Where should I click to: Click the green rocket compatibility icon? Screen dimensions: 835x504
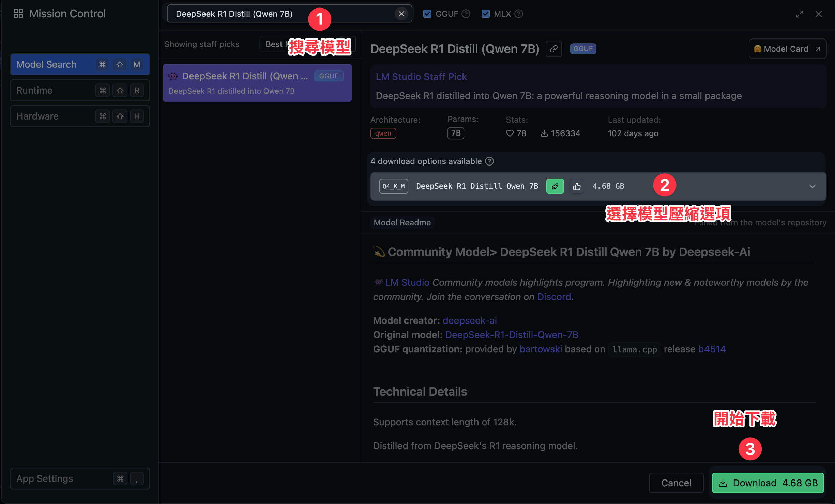(555, 186)
